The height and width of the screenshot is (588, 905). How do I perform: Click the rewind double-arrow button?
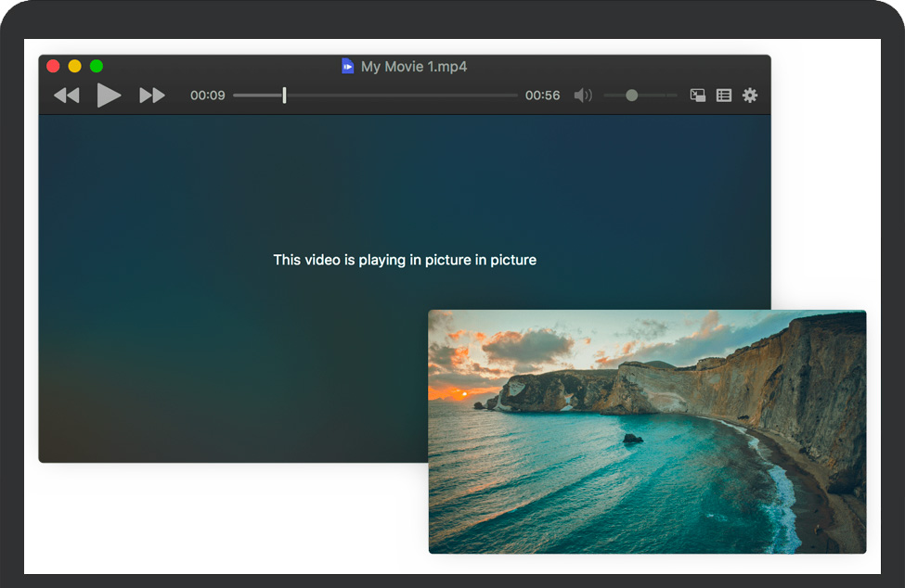click(66, 96)
